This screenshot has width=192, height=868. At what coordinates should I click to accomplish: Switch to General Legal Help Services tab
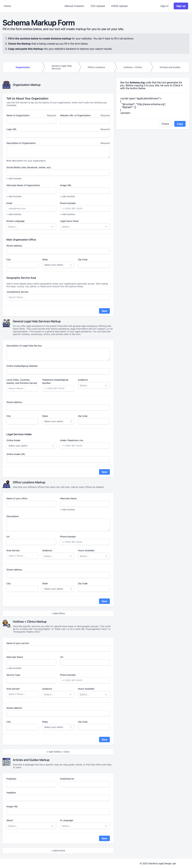pyautogui.click(x=62, y=67)
